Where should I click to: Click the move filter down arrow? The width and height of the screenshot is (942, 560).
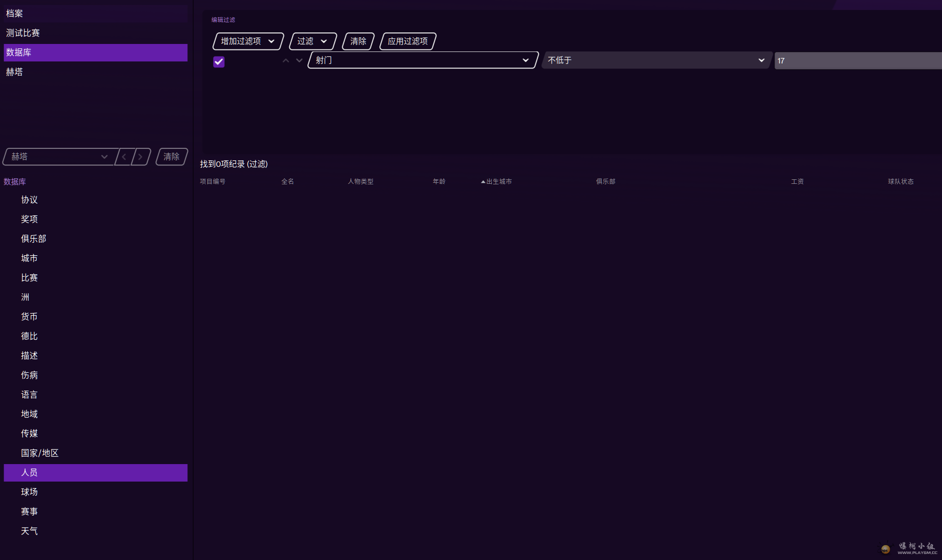(x=299, y=60)
